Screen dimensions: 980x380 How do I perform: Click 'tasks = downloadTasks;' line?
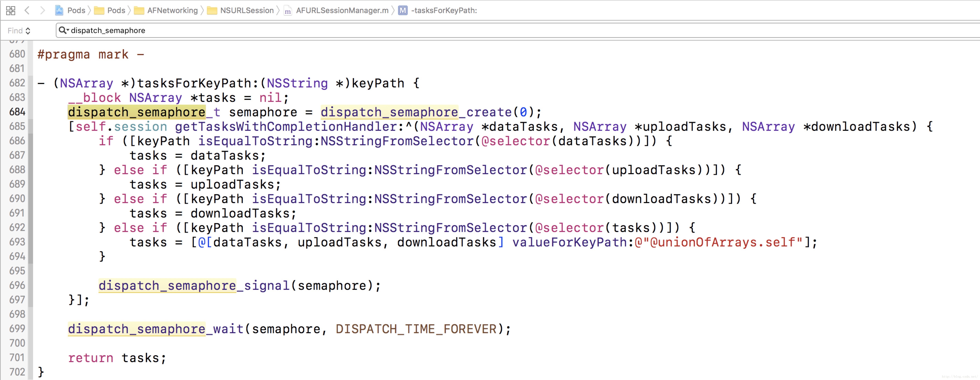(213, 213)
